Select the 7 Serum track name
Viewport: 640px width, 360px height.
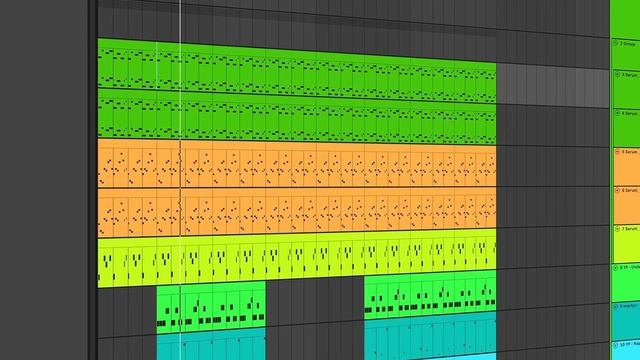[x=630, y=229]
